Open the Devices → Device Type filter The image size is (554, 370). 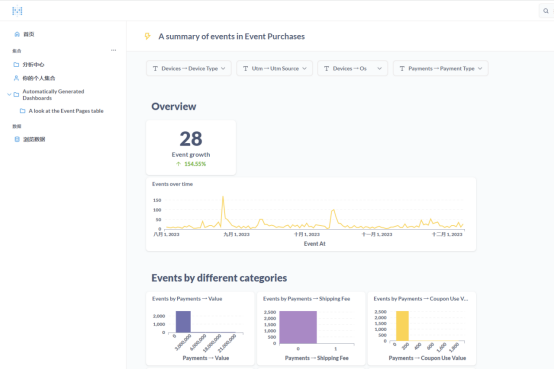pos(189,69)
